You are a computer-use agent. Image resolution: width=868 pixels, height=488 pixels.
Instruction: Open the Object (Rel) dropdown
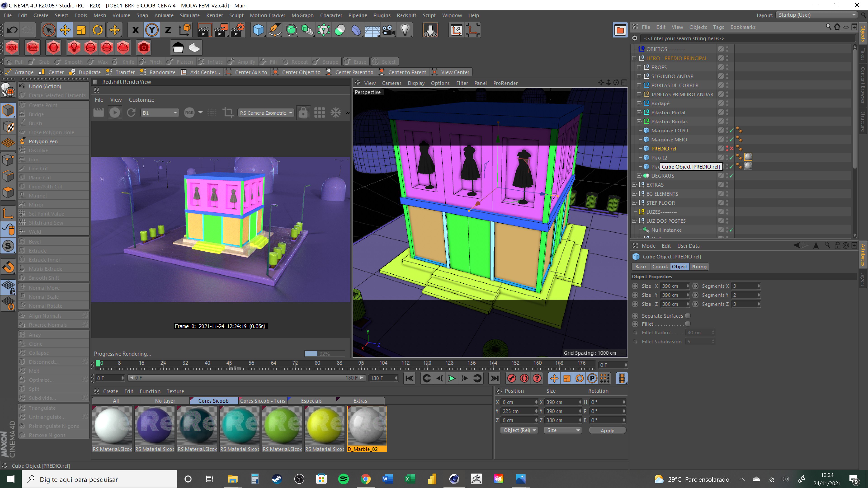click(x=519, y=430)
